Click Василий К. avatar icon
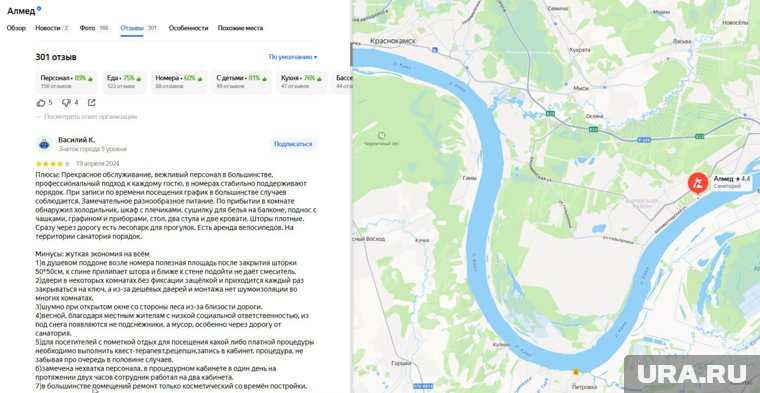This screenshot has width=760, height=393. [44, 144]
